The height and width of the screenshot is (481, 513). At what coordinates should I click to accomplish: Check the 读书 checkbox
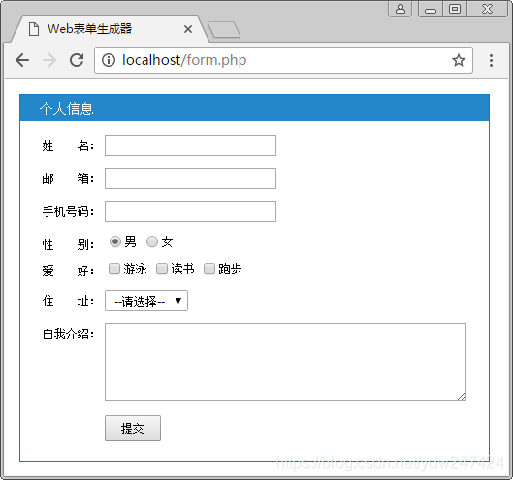click(x=162, y=269)
